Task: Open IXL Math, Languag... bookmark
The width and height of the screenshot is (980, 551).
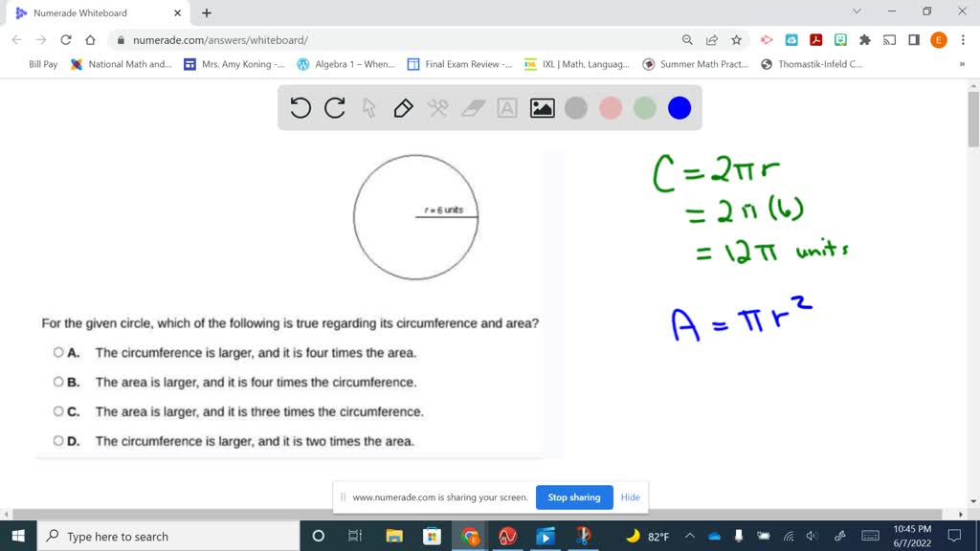Action: [x=576, y=64]
